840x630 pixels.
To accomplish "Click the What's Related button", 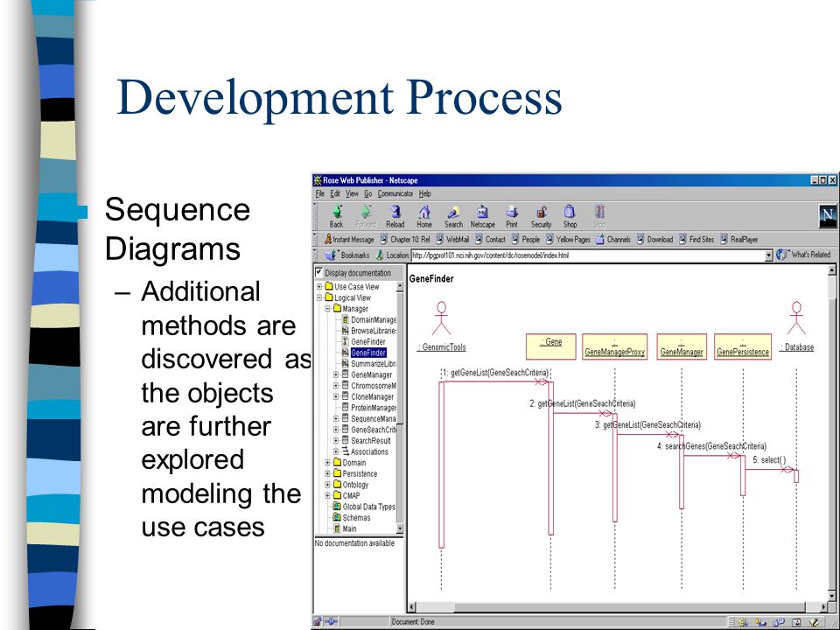I will 804,255.
